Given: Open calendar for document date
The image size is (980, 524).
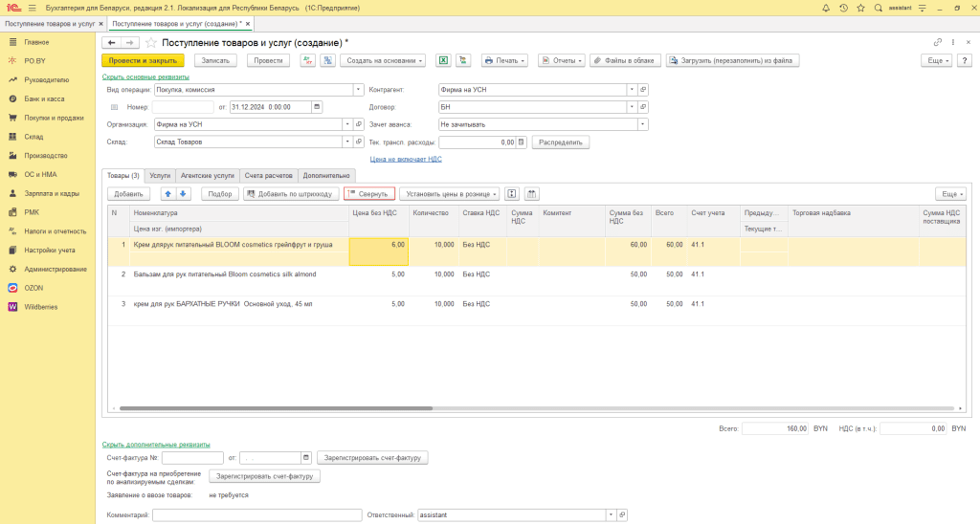Looking at the screenshot, I should 317,107.
